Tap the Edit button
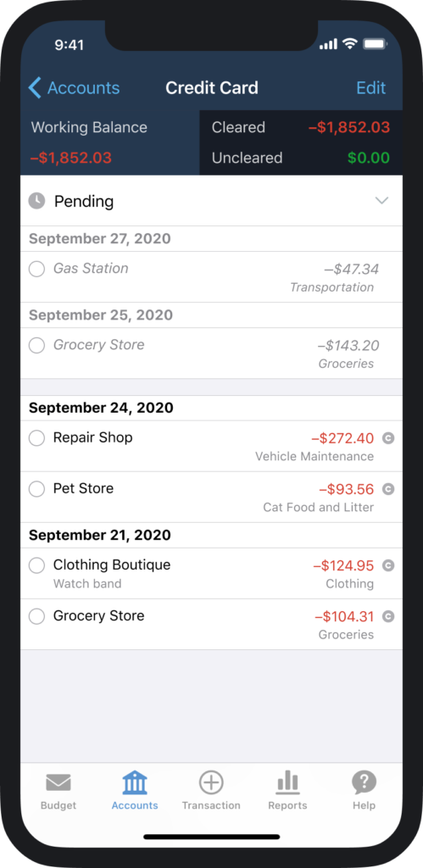The image size is (423, 868). tap(371, 88)
